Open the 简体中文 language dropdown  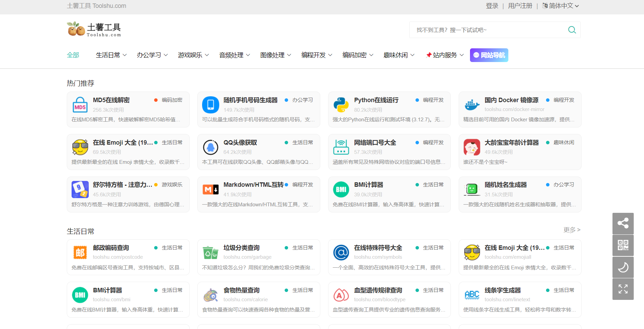tap(561, 6)
